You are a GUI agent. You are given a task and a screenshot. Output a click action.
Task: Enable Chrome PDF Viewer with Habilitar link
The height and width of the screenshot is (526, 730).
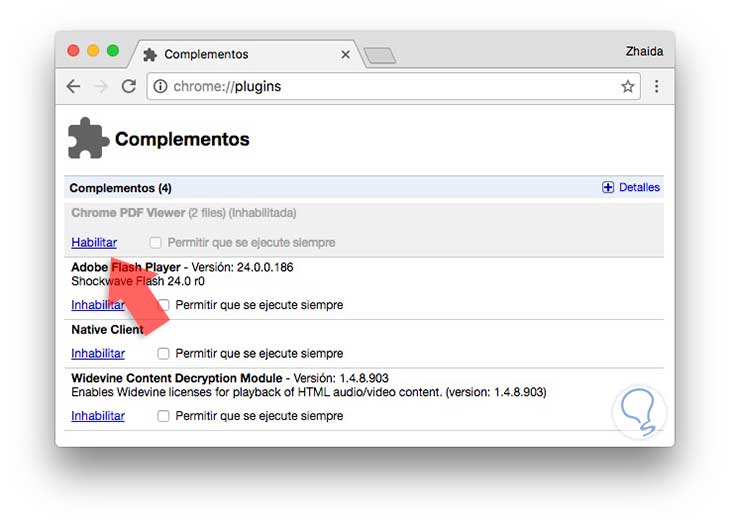pos(94,243)
